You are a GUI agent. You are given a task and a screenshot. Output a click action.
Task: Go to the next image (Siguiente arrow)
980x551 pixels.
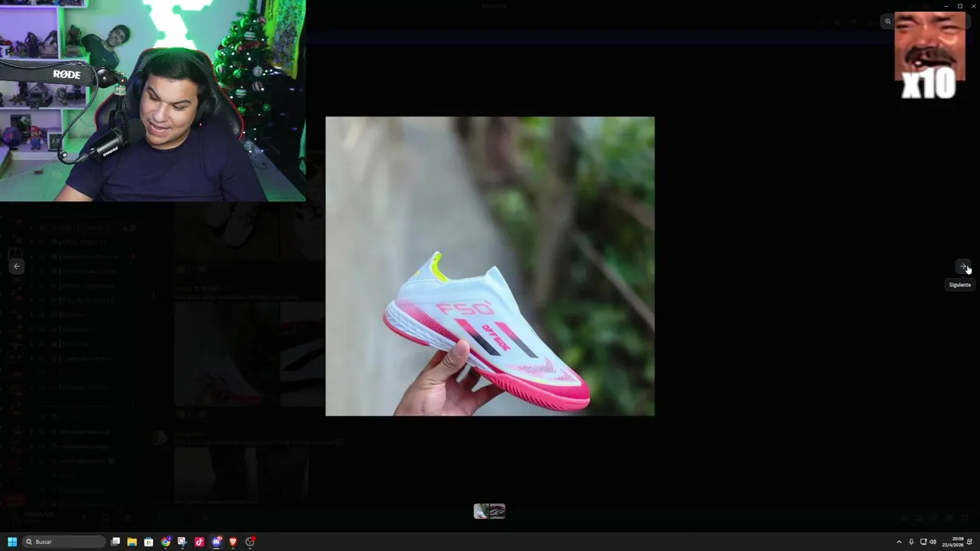point(963,266)
